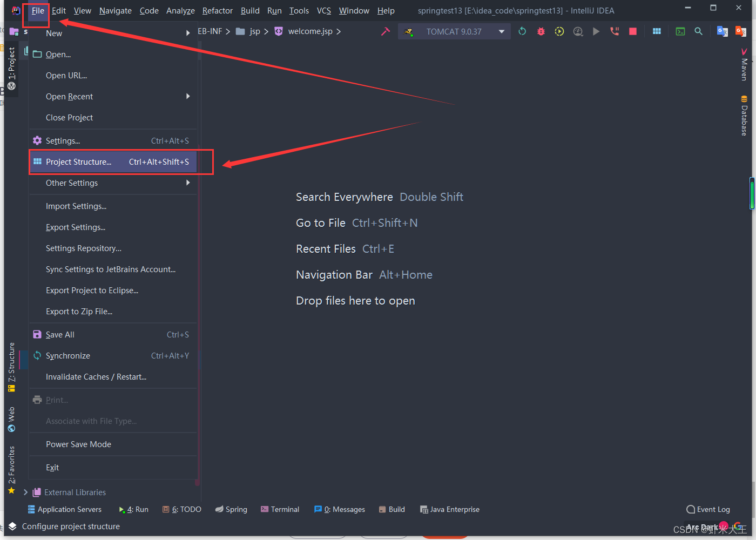The height and width of the screenshot is (540, 756).
Task: Select Close Project menu entry
Action: pos(113,117)
